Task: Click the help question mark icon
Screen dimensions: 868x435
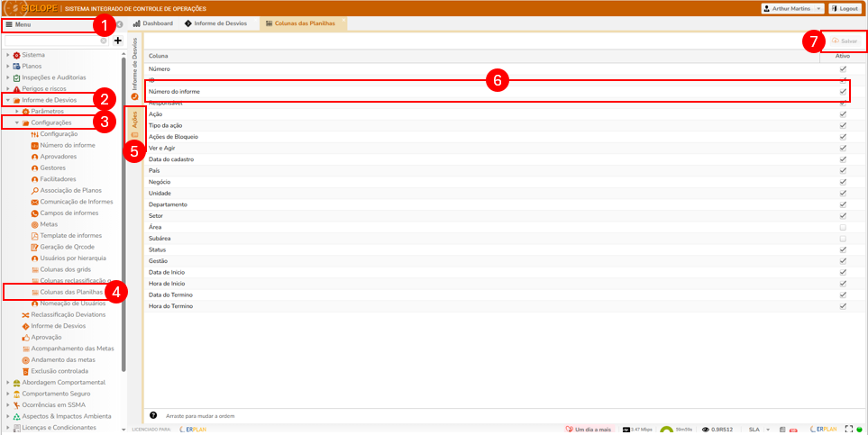Action: 153,415
